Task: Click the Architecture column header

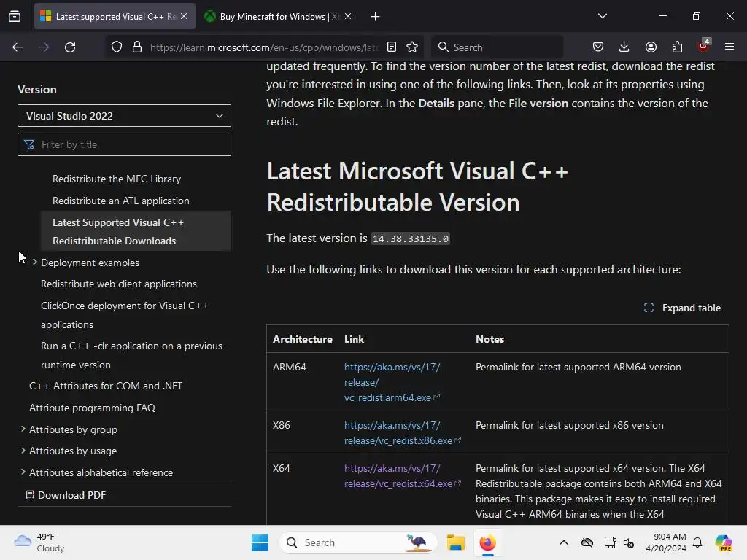Action: click(x=303, y=339)
